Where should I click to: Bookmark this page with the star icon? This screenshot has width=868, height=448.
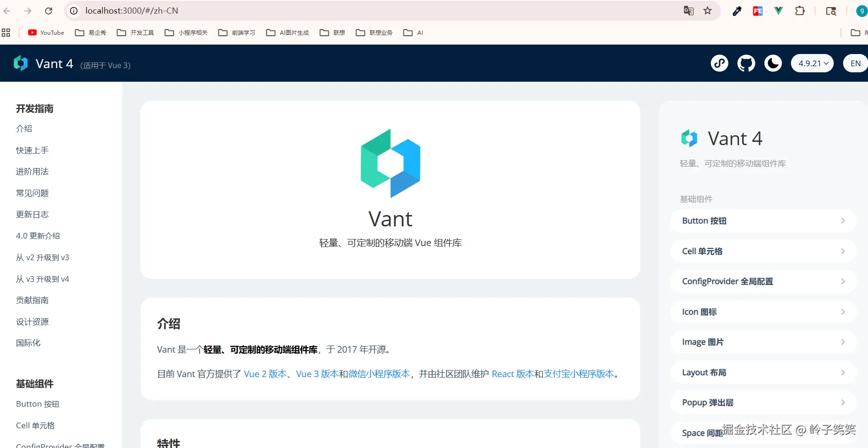708,11
